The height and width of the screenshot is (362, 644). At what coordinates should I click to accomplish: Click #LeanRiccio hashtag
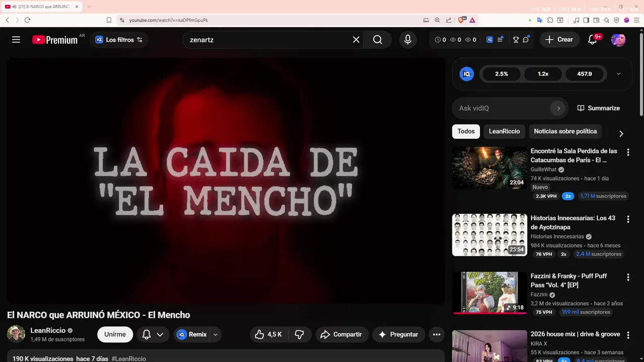click(129, 358)
